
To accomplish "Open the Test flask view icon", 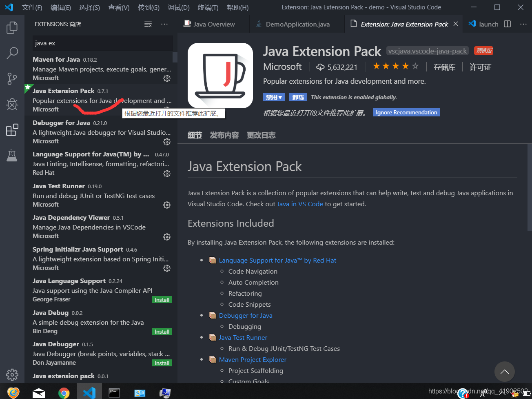I will (x=12, y=155).
